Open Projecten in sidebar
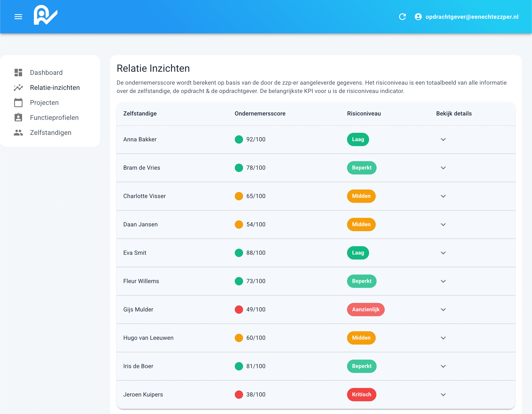 tap(44, 102)
